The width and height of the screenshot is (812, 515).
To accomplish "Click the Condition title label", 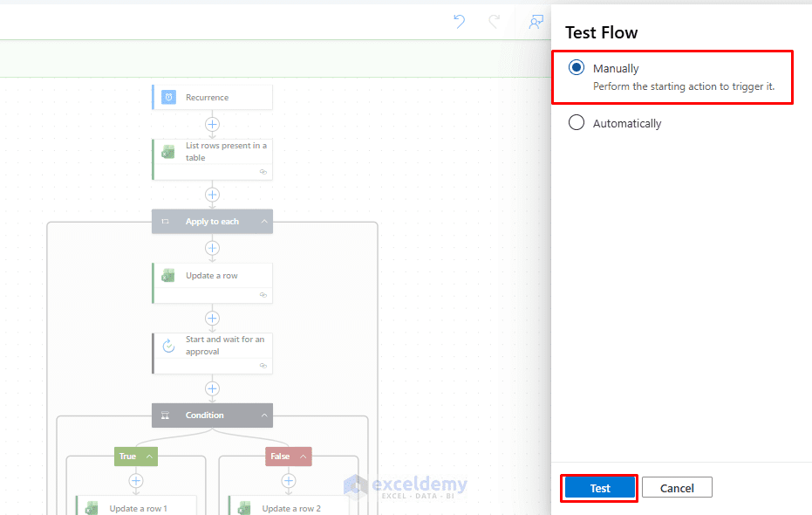I will (205, 415).
